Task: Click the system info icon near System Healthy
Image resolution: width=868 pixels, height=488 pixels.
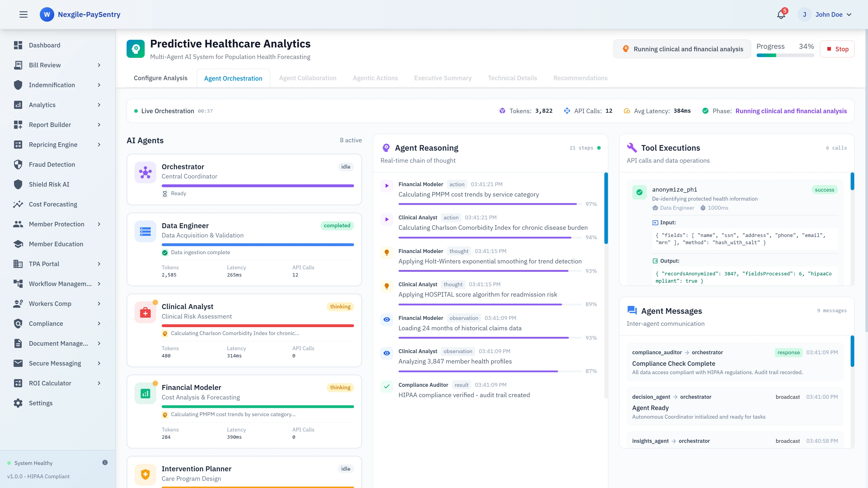Action: [105, 462]
